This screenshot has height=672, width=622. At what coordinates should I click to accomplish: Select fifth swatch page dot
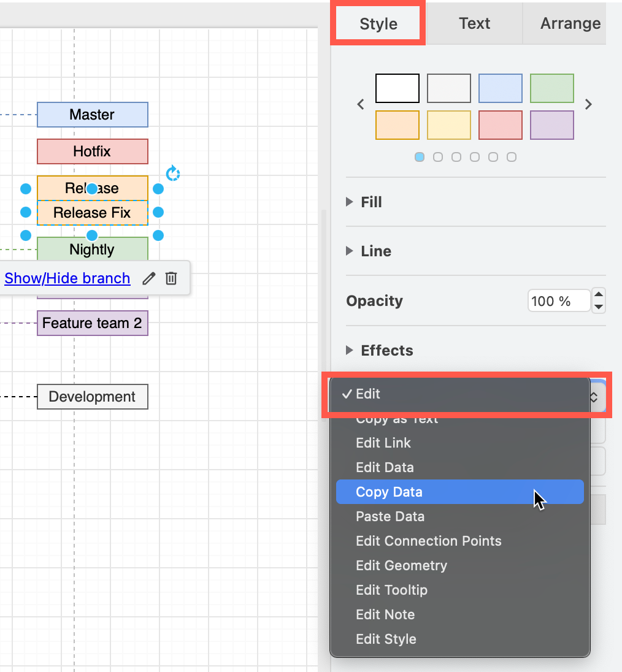(x=493, y=157)
